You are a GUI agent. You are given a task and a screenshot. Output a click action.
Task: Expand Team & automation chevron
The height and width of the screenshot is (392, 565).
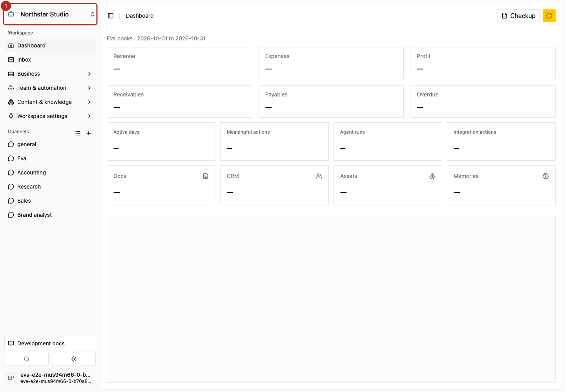pyautogui.click(x=89, y=88)
